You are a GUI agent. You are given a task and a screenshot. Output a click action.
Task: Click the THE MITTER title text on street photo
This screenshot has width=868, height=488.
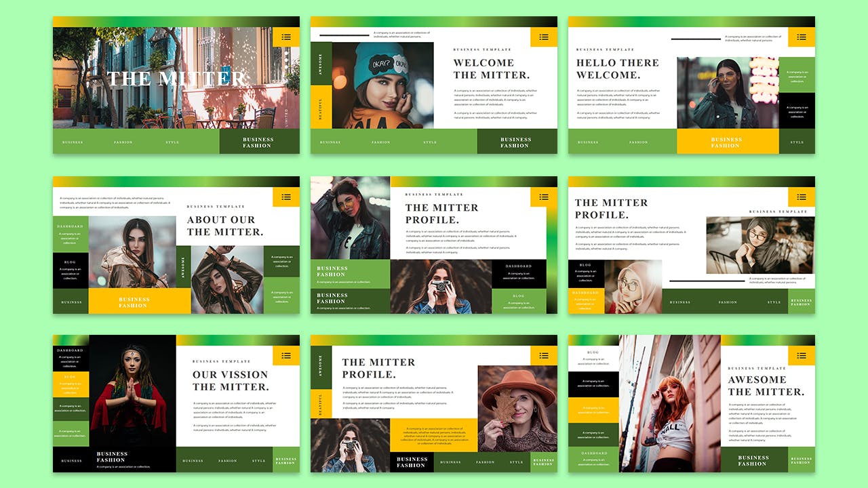coord(176,79)
